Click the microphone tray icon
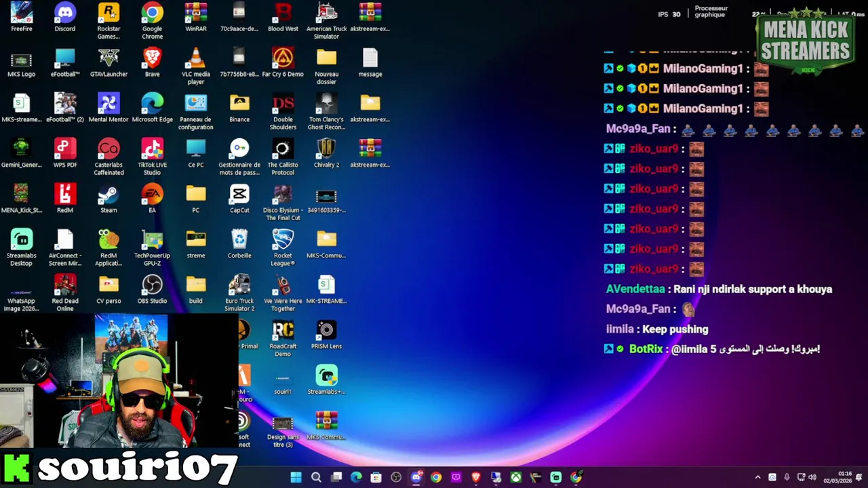The height and width of the screenshot is (488, 868). [787, 477]
